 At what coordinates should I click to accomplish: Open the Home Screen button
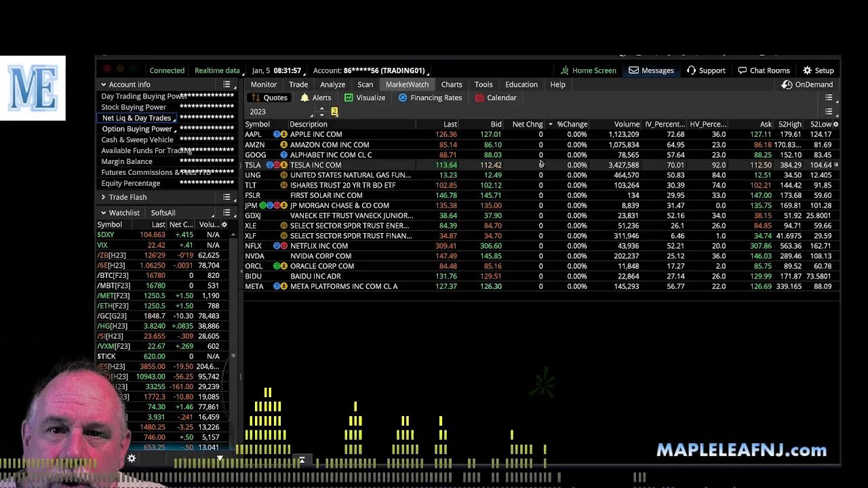coord(588,70)
